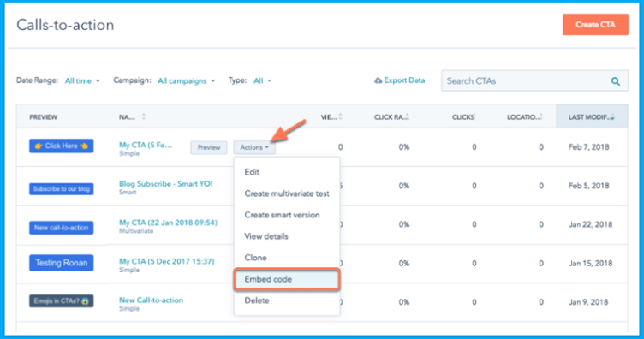The width and height of the screenshot is (644, 339).
Task: Sort by the Views column arrows
Action: [x=341, y=117]
